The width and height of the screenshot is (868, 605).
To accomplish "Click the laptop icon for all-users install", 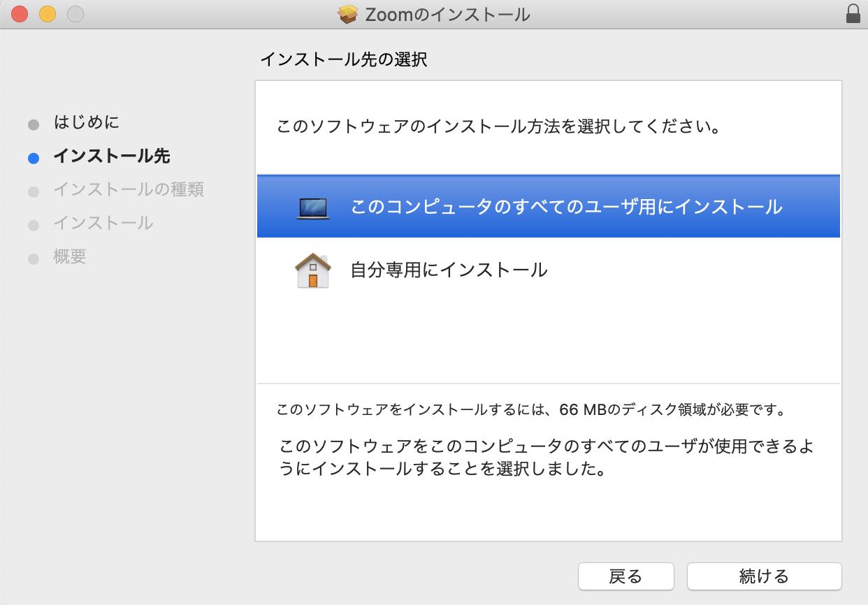I will pyautogui.click(x=312, y=207).
